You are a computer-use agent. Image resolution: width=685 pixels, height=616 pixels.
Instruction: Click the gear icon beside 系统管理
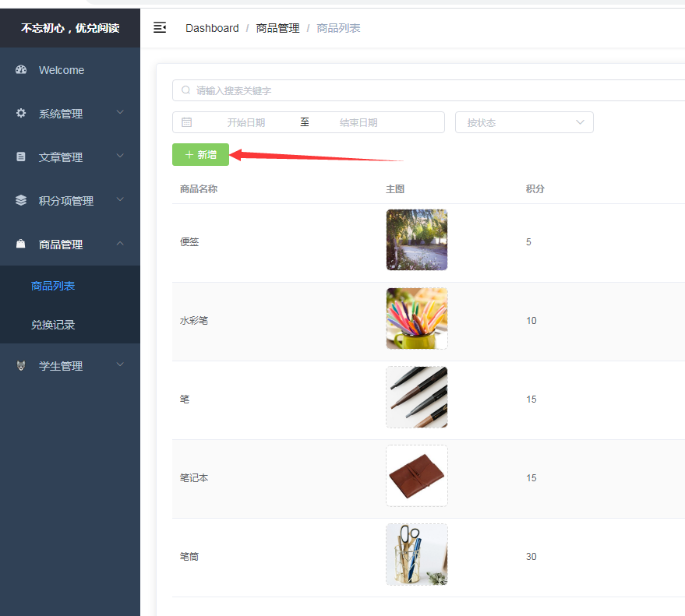coord(21,113)
